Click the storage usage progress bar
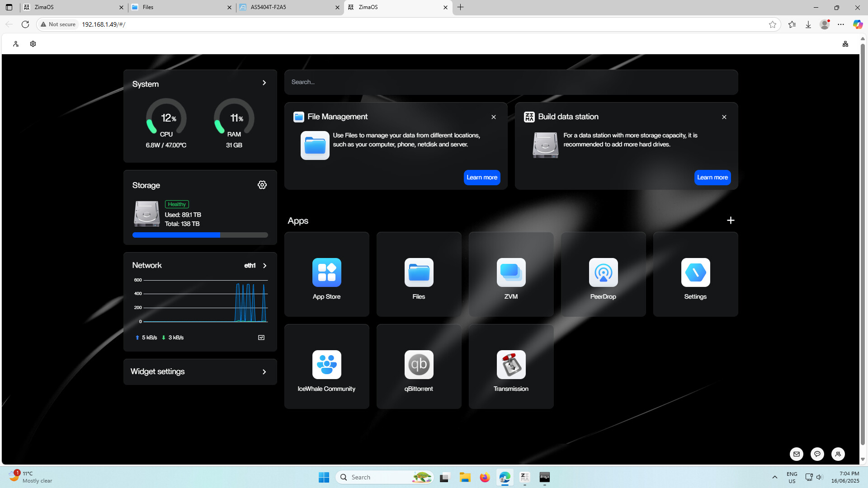Screen dimensions: 868x488 click(200, 235)
